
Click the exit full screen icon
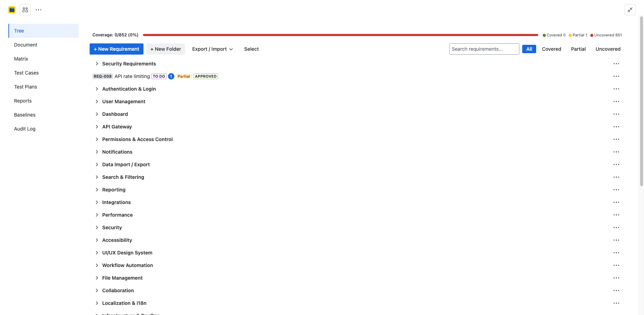630,10
